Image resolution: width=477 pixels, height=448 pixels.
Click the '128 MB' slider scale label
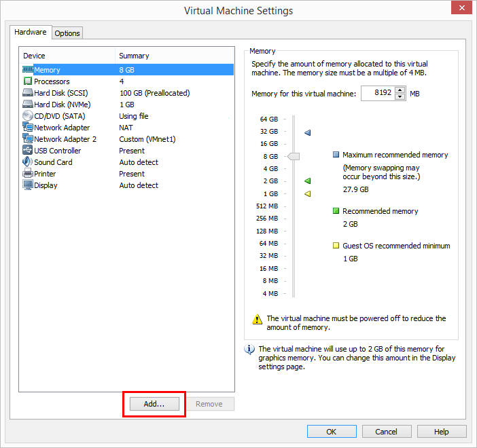point(267,231)
